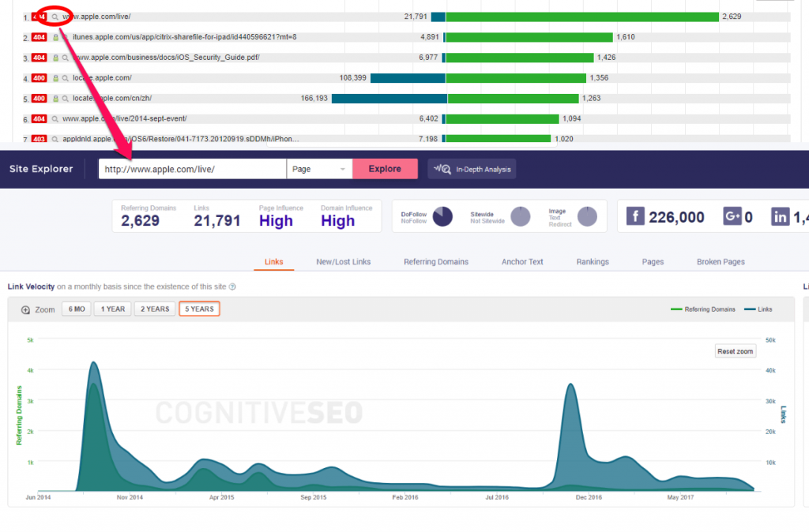
Task: Select the 5 YEARS zoom range
Action: pyautogui.click(x=199, y=309)
